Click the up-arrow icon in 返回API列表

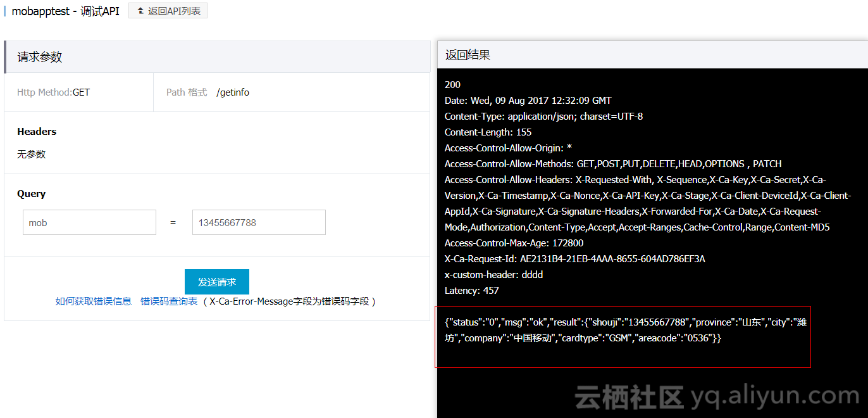pos(140,11)
